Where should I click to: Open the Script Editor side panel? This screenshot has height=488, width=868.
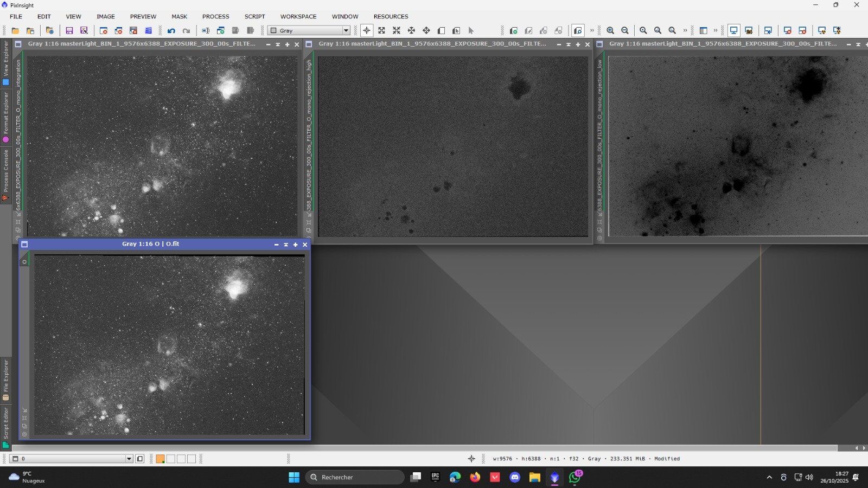(x=6, y=427)
